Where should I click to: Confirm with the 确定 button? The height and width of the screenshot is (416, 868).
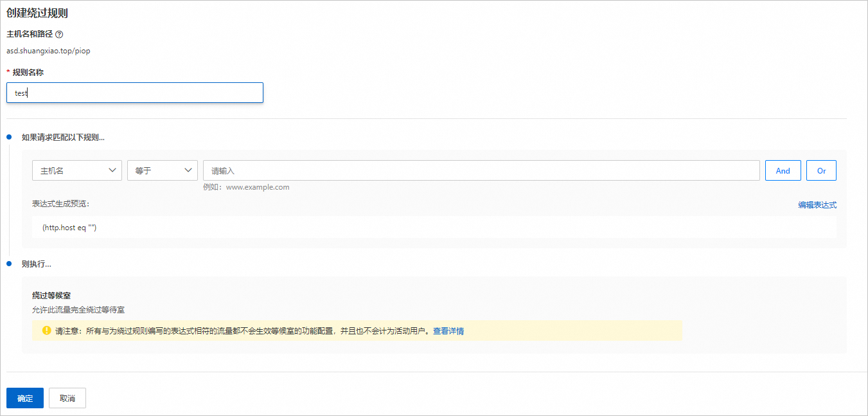pos(25,398)
